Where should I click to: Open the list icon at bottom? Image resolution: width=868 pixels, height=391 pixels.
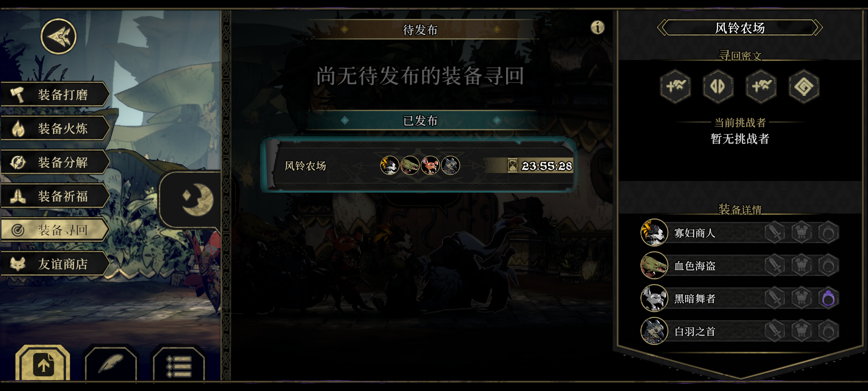[179, 365]
